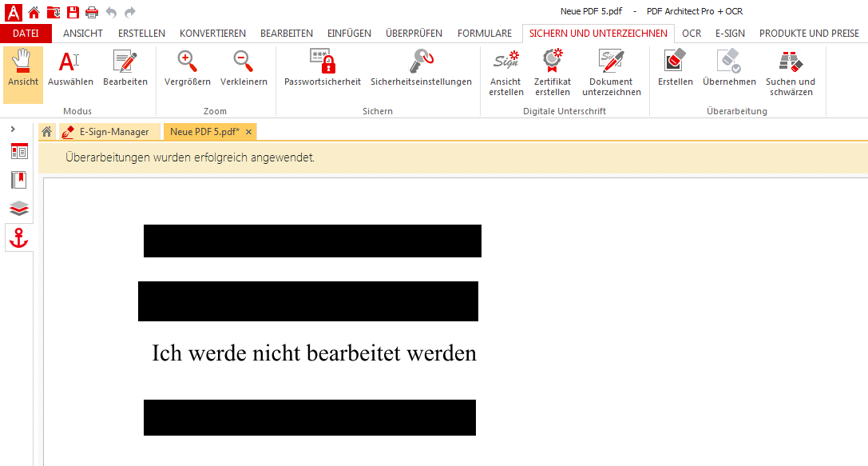Open the page thumbnails side panel
The height and width of the screenshot is (466, 868).
pyautogui.click(x=19, y=151)
